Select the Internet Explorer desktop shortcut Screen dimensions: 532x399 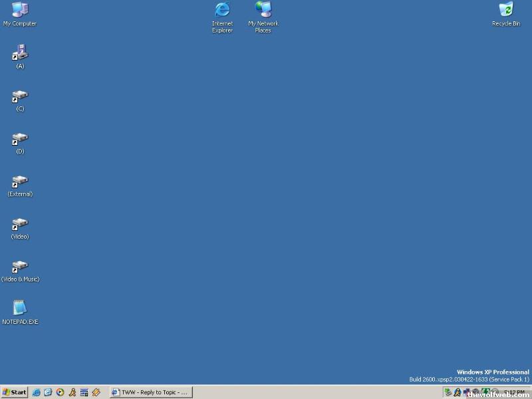pos(222,10)
